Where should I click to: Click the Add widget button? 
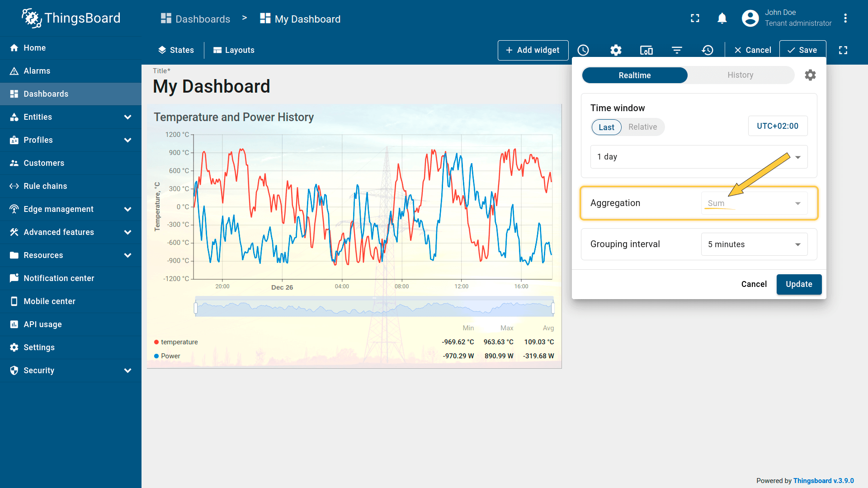click(533, 50)
